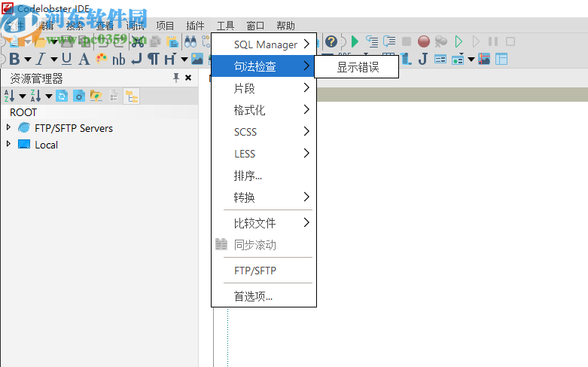Expand the FTP/SFTP Servers node
The height and width of the screenshot is (367, 588).
click(x=8, y=127)
